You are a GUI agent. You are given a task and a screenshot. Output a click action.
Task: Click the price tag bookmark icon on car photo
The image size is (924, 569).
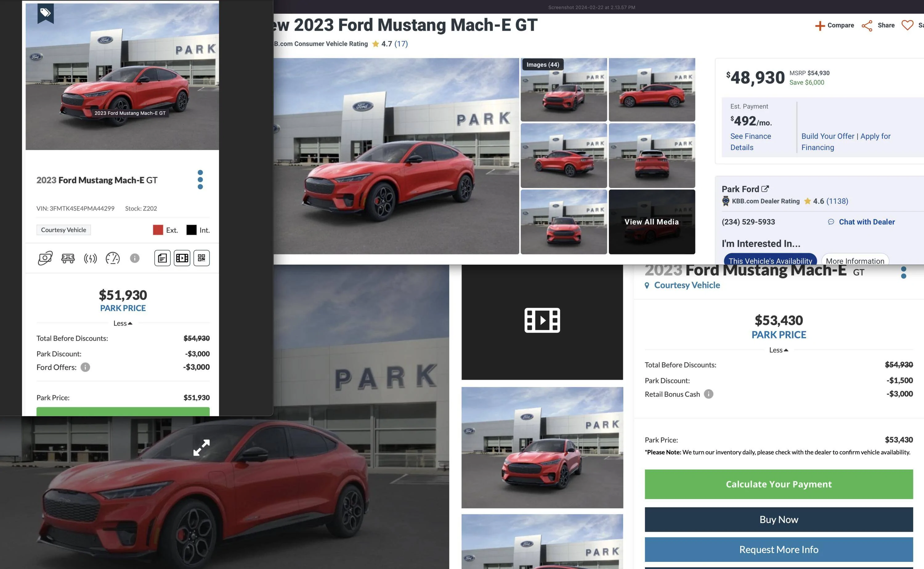(x=46, y=13)
